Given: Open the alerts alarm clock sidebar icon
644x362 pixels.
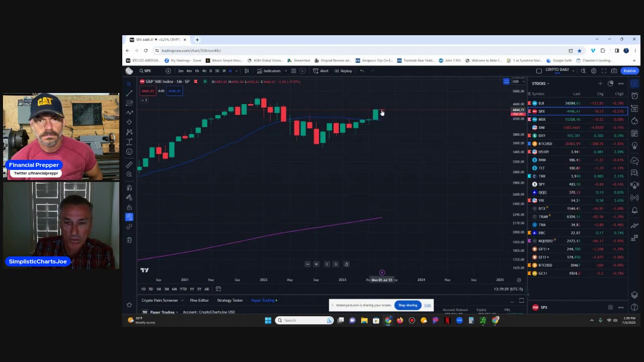Looking at the screenshot, I should [634, 96].
